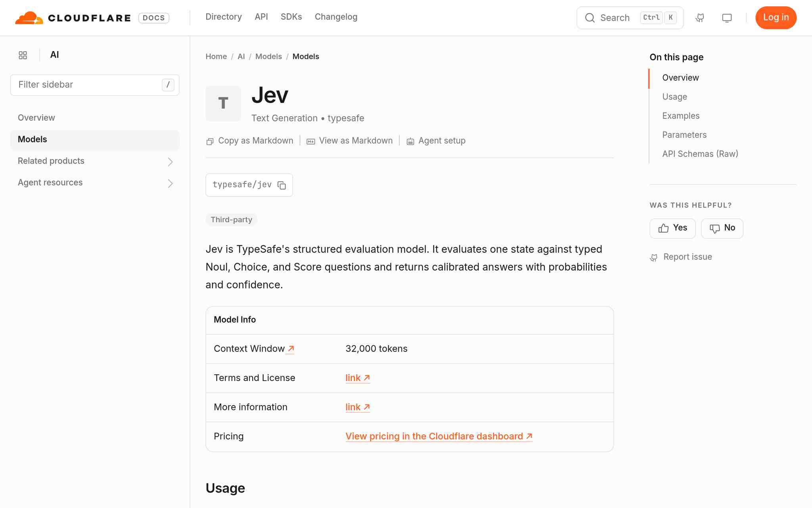Open the API nav link
This screenshot has width=812, height=508.
tap(261, 17)
